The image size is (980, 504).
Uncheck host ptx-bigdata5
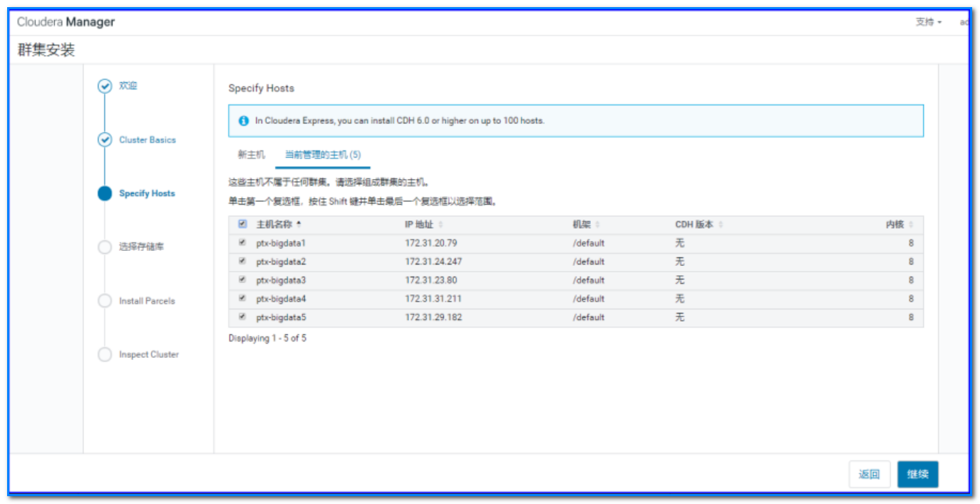[242, 317]
